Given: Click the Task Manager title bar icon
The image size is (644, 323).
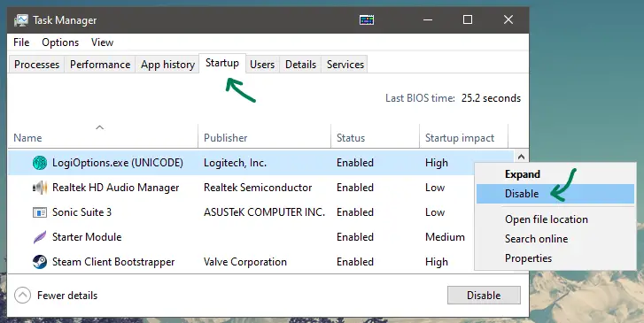Looking at the screenshot, I should point(21,20).
